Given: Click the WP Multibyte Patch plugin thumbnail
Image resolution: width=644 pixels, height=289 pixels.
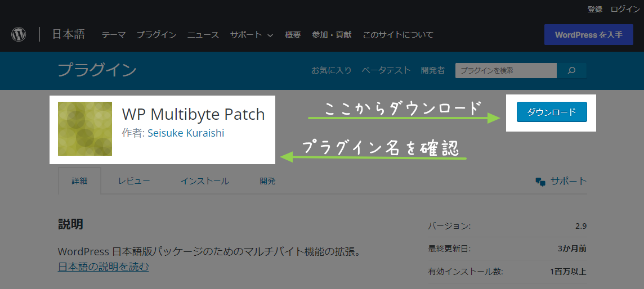Looking at the screenshot, I should [85, 129].
